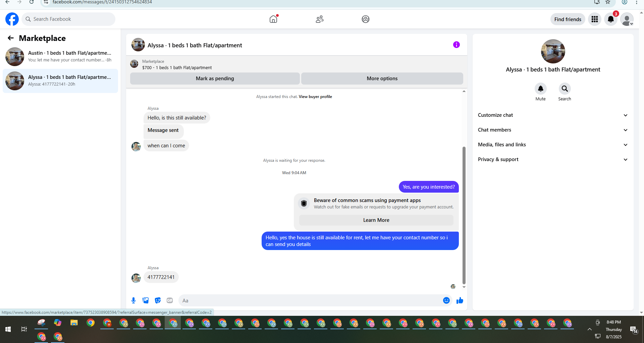This screenshot has width=644, height=343.
Task: Mute this conversation with the bell icon
Action: [x=541, y=89]
